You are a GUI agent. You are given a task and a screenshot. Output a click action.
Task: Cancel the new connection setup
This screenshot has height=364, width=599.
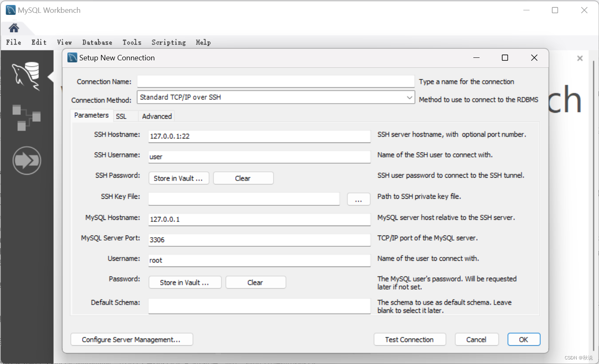477,339
